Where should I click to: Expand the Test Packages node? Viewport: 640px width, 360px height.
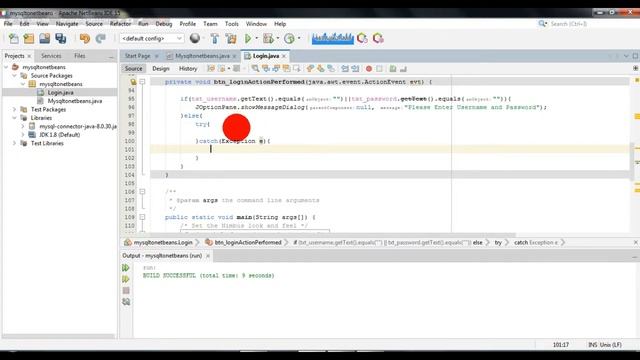point(14,109)
